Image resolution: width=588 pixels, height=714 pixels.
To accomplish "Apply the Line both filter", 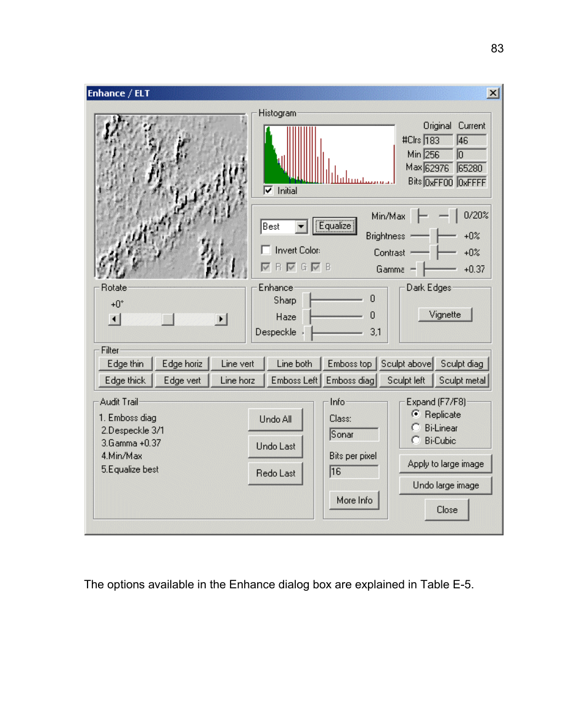I will [x=294, y=364].
